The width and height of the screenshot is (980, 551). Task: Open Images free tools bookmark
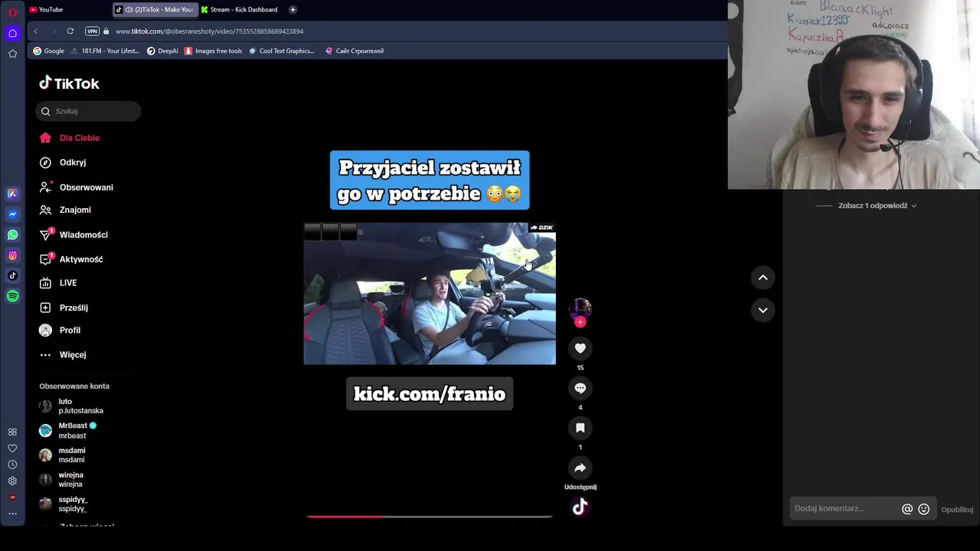(x=214, y=51)
